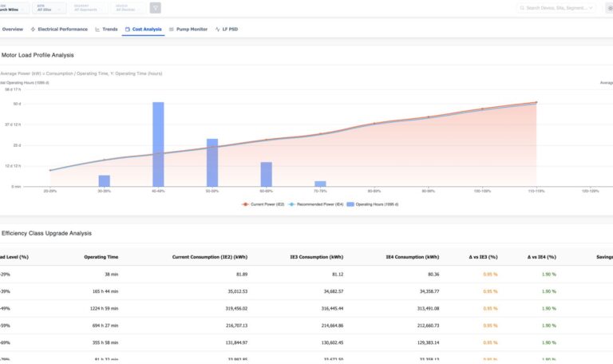The height and width of the screenshot is (364, 613).
Task: Open the LF PSD tab
Action: [227, 30]
